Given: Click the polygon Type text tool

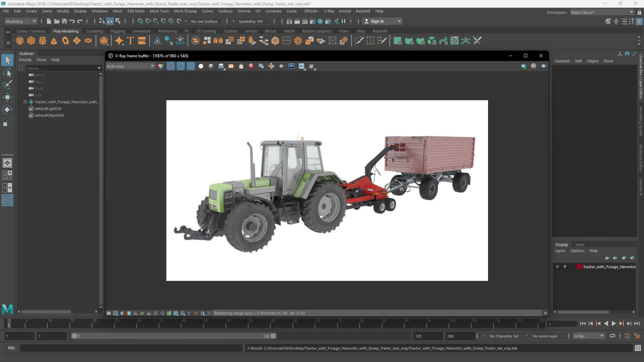Looking at the screenshot, I should 130,41.
